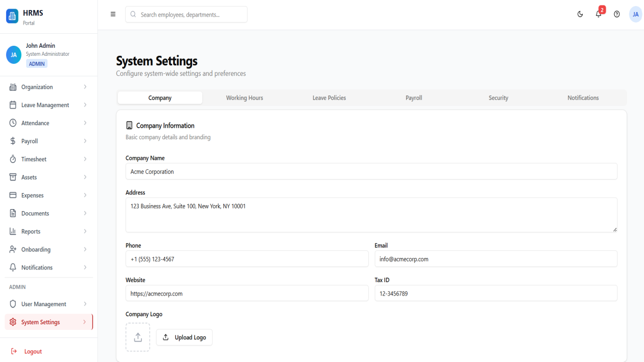Screen dimensions: 644x362
Task: Click the Onboarding user-plus icon
Action: (x=13, y=250)
